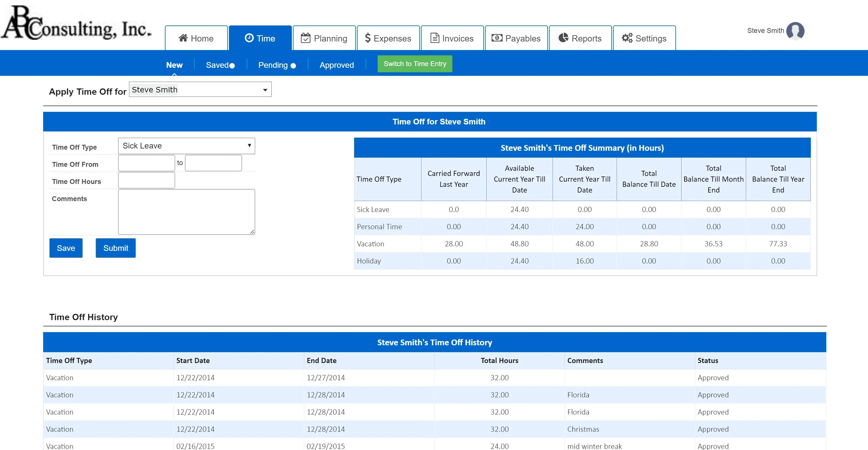Click the Payables money icon
This screenshot has height=450, width=868.
[497, 38]
